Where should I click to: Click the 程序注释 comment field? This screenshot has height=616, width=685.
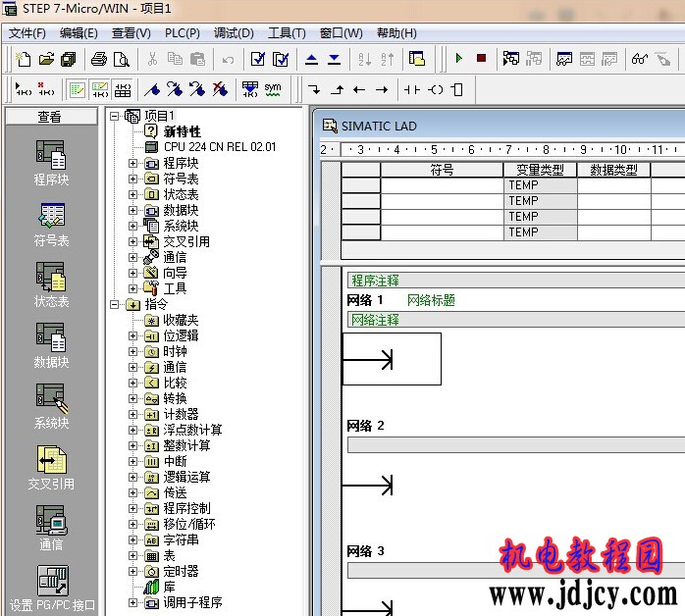tap(516, 281)
